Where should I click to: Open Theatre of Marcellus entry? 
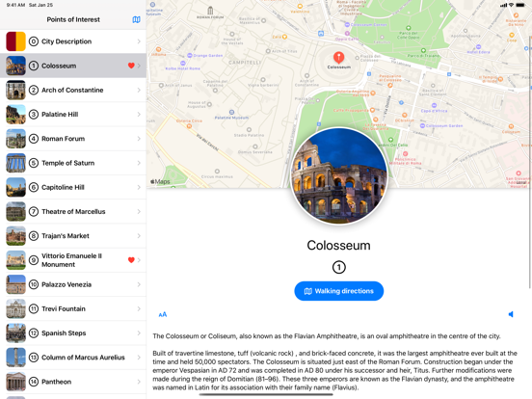coord(73,211)
